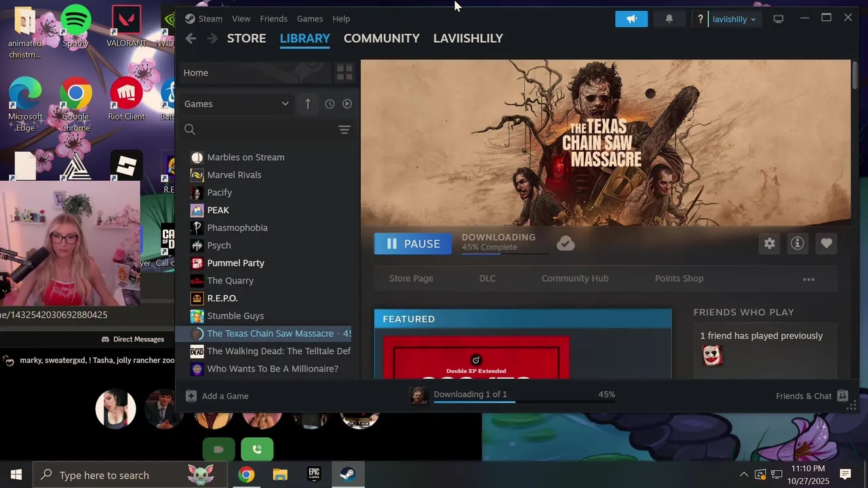This screenshot has width=868, height=488.
Task: Go back with the Steam back arrow
Action: (x=191, y=39)
